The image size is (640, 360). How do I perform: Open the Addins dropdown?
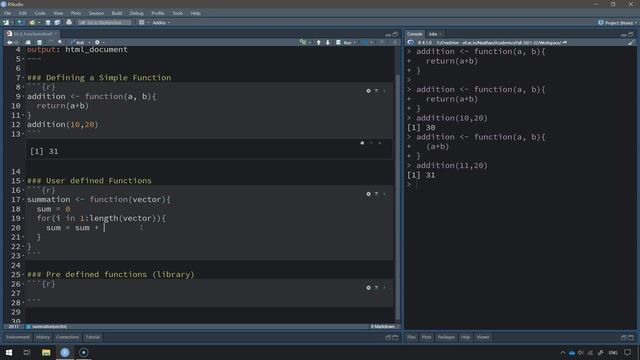pyautogui.click(x=161, y=22)
